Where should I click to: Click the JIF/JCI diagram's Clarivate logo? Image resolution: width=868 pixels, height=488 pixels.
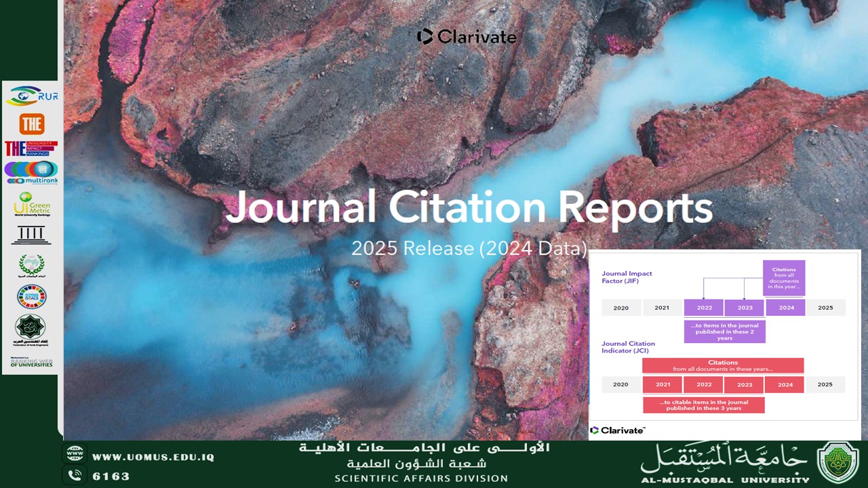[x=618, y=430]
